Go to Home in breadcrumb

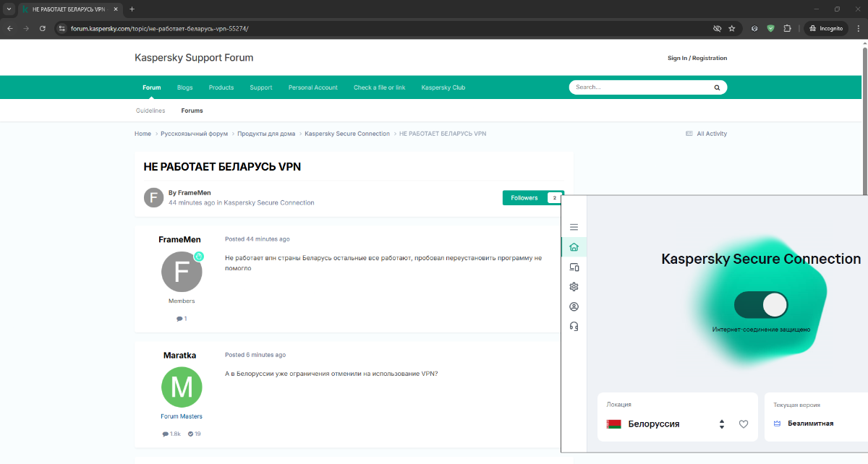(x=142, y=134)
